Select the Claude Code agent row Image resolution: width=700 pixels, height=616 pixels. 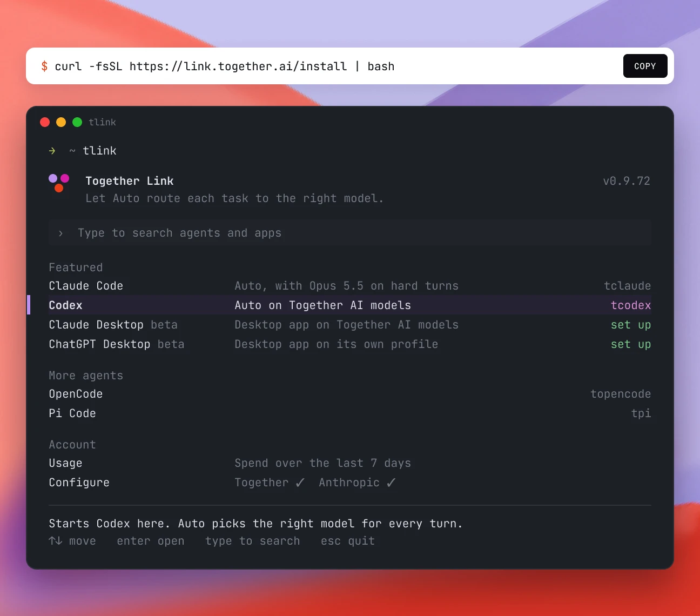coord(350,286)
